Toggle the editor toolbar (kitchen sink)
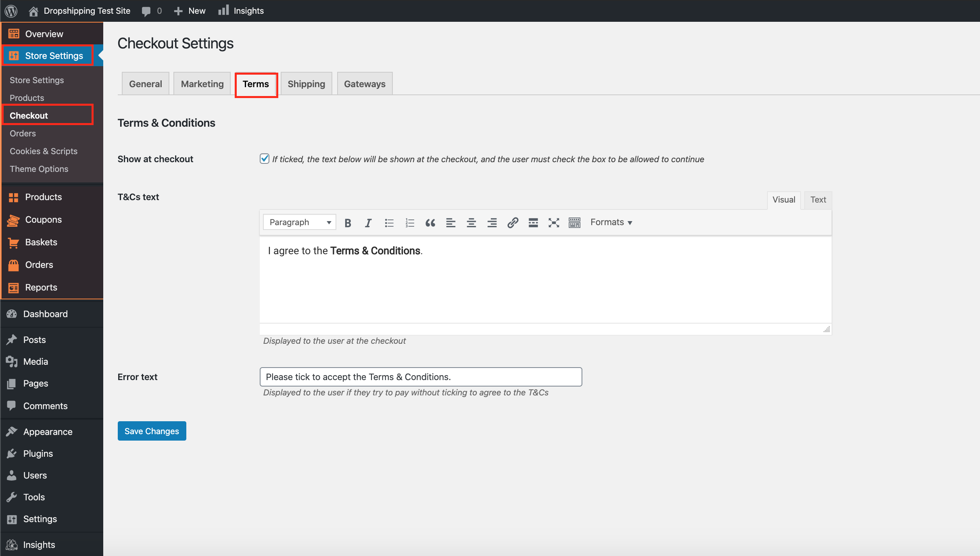Screen dimensions: 980x556 [x=574, y=223]
